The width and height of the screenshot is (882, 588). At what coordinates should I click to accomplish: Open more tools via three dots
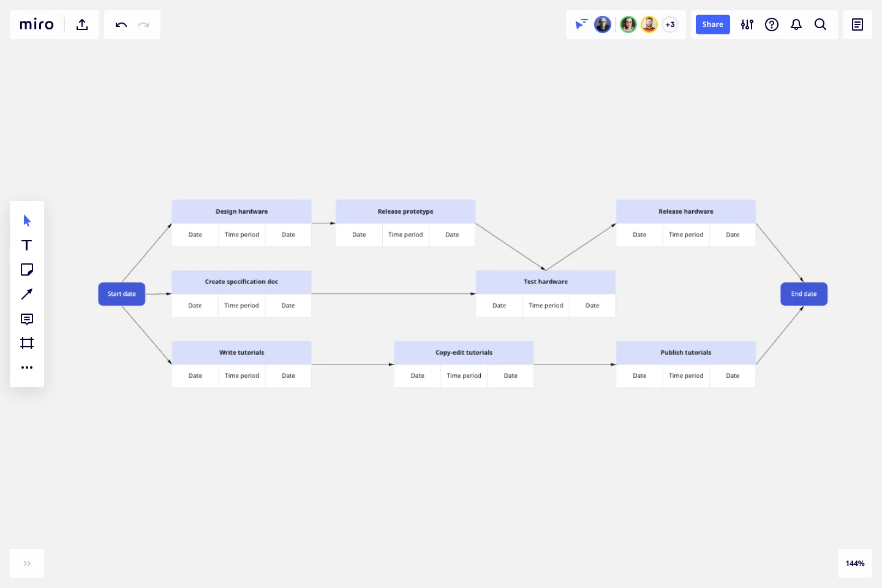point(27,367)
